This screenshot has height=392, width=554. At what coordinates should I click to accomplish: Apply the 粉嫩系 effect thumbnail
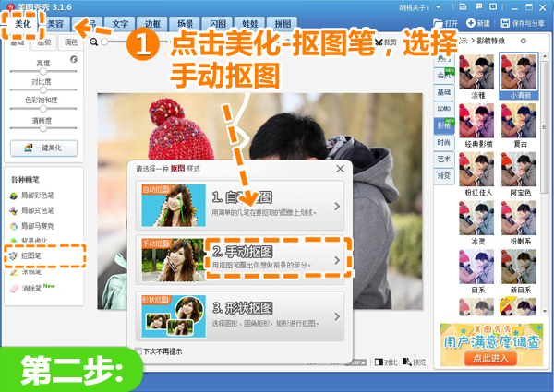(519, 218)
